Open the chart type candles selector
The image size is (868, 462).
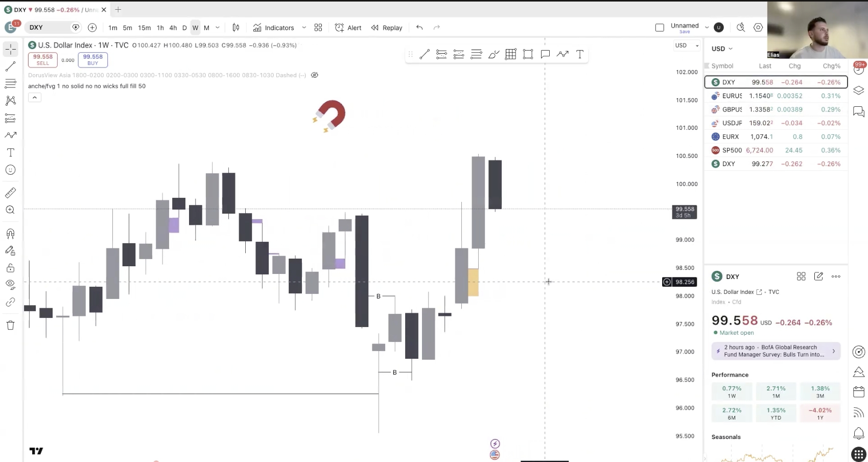point(236,28)
